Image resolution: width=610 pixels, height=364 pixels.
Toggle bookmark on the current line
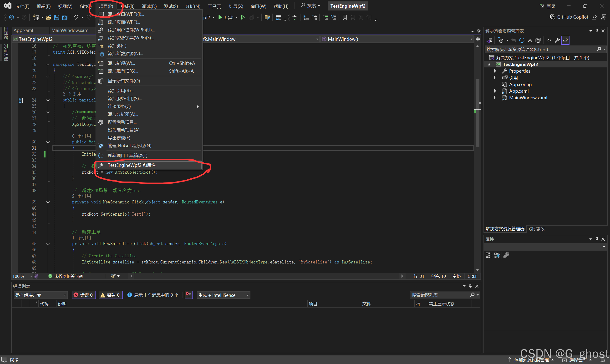pos(345,17)
